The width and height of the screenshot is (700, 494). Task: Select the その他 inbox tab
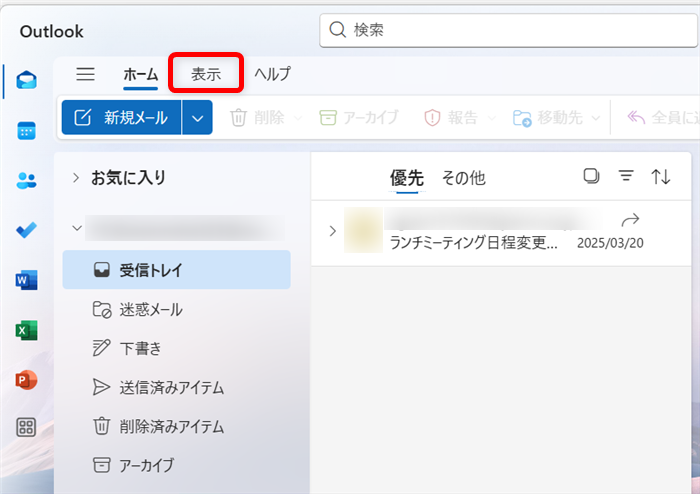463,178
